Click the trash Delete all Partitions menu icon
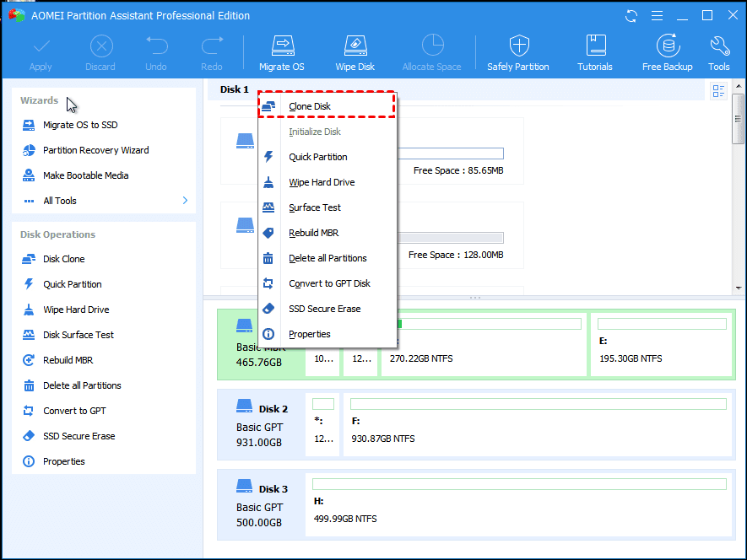Screen dimensions: 747x560 click(x=268, y=258)
